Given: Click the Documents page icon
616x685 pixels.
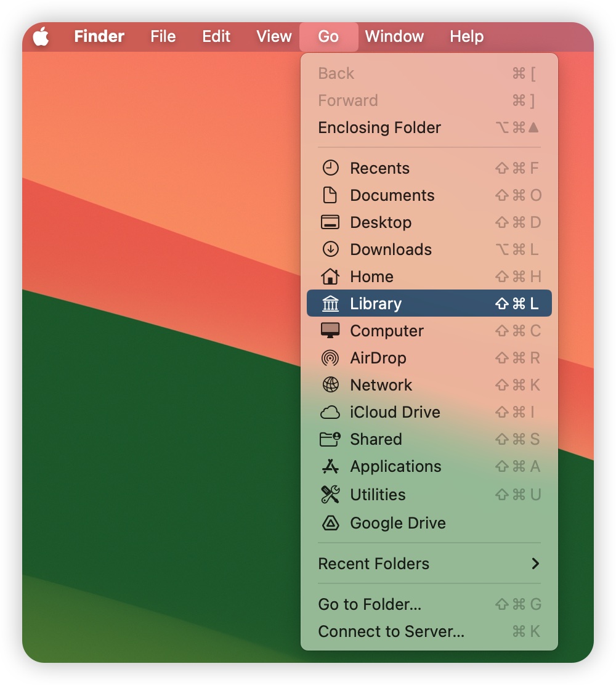Looking at the screenshot, I should pyautogui.click(x=330, y=195).
